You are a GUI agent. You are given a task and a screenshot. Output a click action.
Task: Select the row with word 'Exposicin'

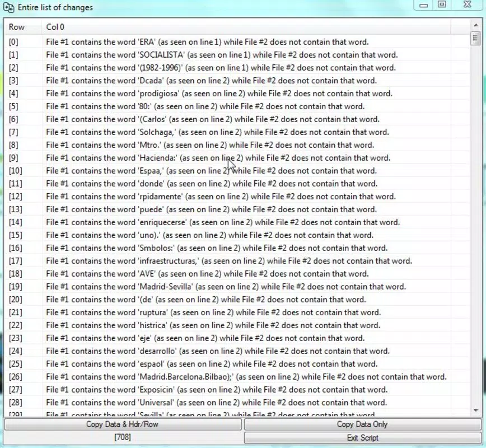pos(237,389)
